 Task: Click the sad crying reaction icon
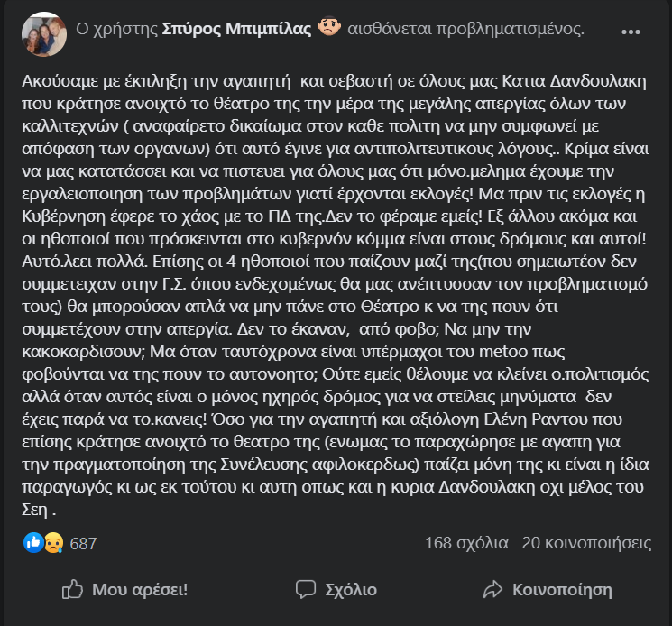(52, 542)
